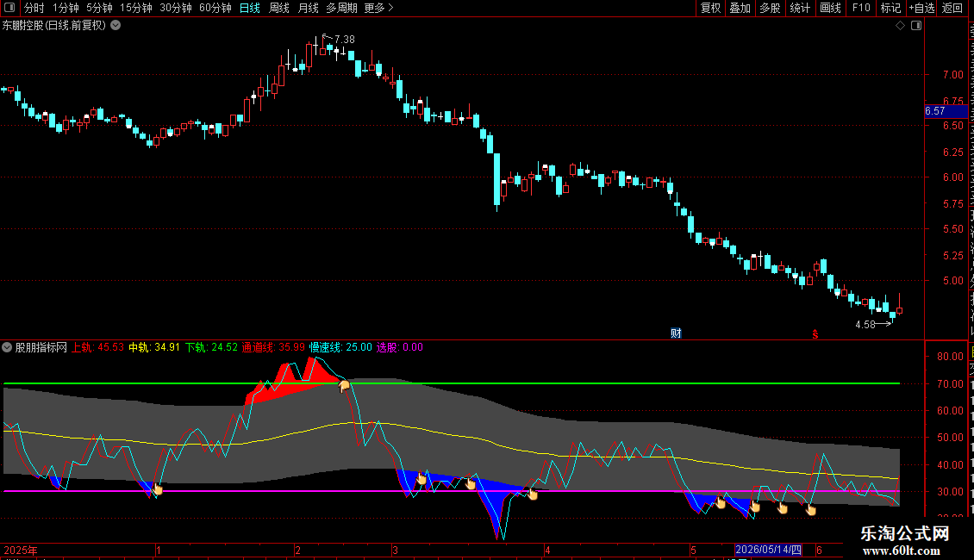Click the +自选 button
The width and height of the screenshot is (974, 560).
point(921,8)
